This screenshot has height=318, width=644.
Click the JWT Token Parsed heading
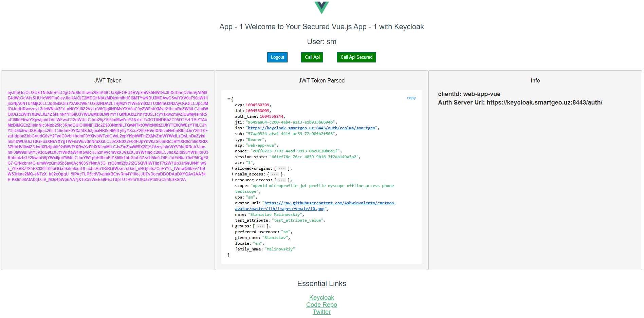tap(321, 81)
